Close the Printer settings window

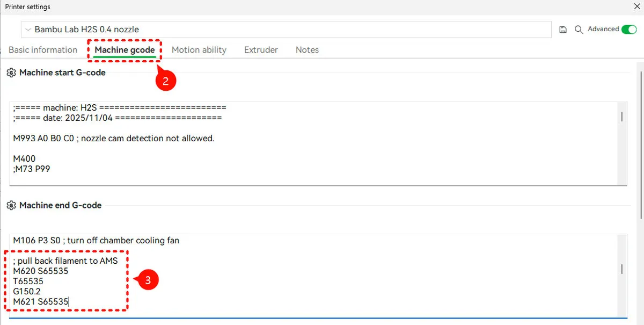tap(636, 6)
